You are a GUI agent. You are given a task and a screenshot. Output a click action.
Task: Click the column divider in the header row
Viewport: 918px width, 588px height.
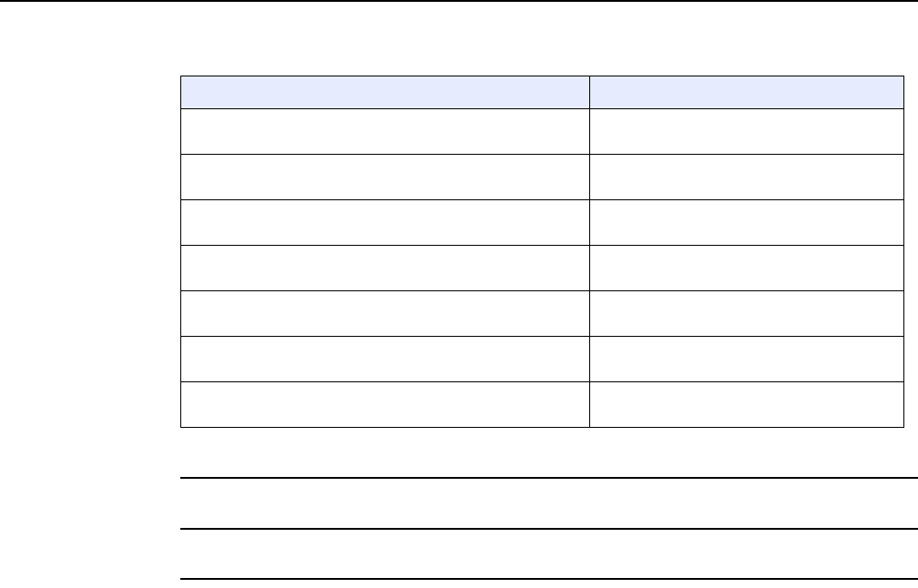589,93
